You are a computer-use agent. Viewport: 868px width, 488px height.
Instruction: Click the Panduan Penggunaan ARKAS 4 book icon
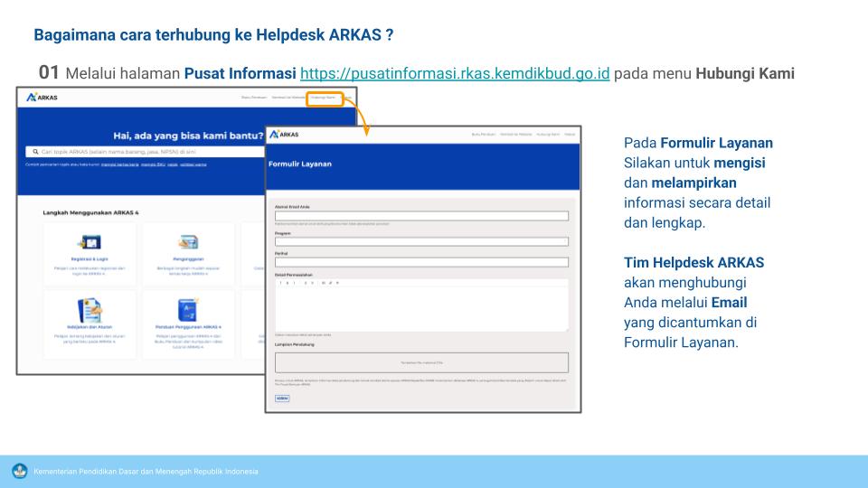pos(188,310)
